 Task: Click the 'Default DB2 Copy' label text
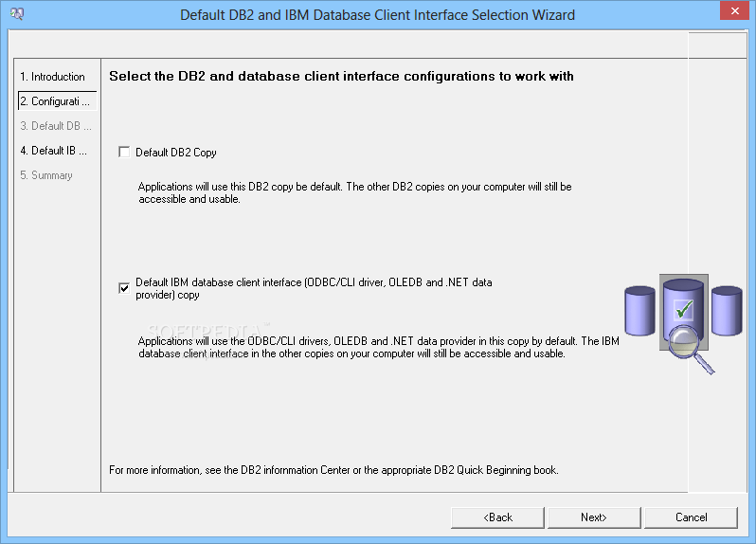[x=176, y=153]
